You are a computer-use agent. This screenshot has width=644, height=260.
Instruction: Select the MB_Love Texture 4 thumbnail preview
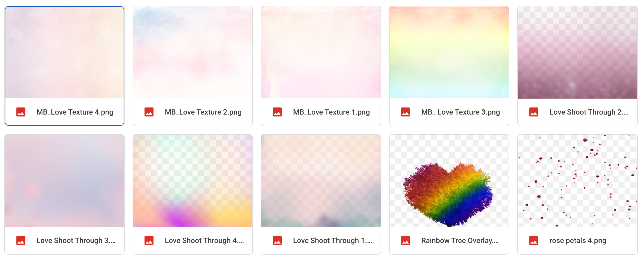coord(65,53)
